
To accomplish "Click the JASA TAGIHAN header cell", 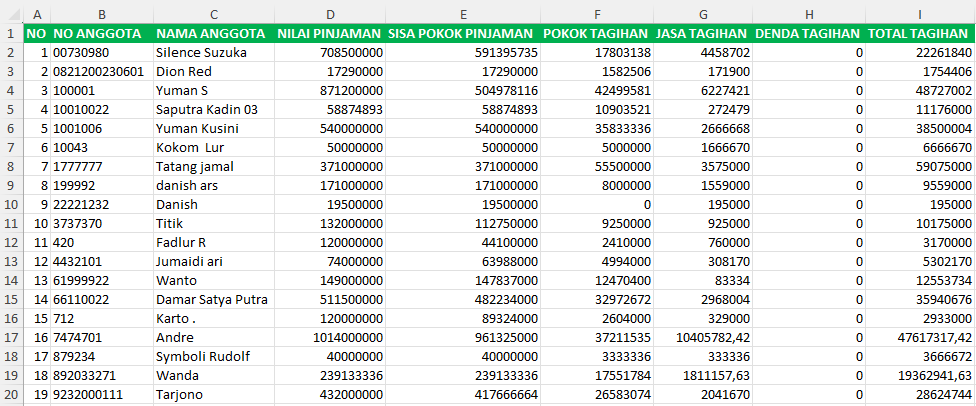I will 703,33.
